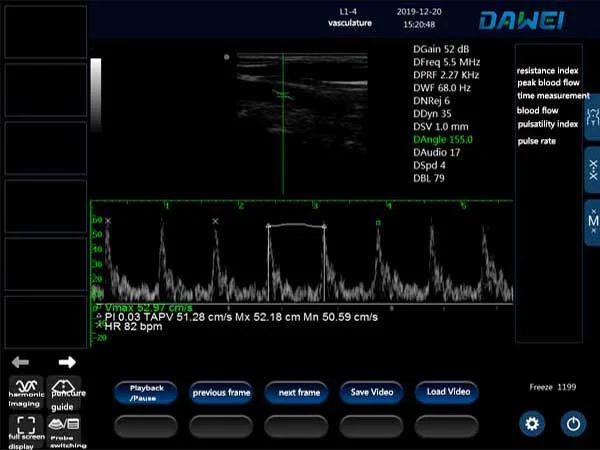600x450 pixels.
Task: Switch to full screen display
Action: 26,427
